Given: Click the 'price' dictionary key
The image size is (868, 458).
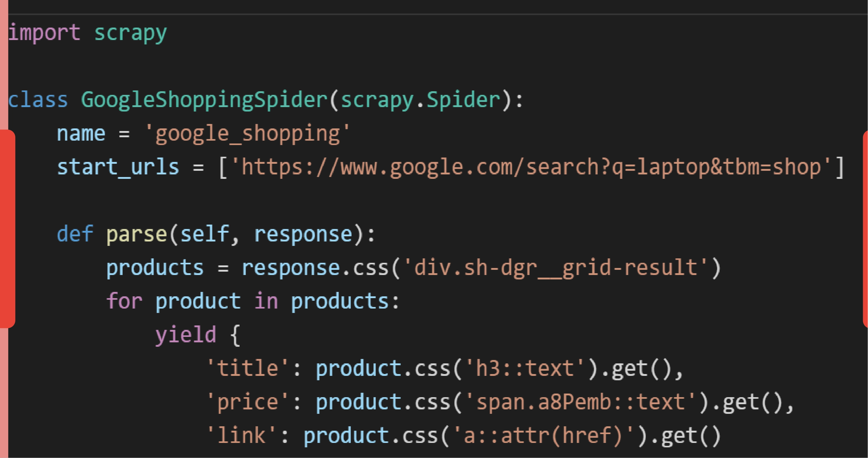Looking at the screenshot, I should (x=248, y=402).
